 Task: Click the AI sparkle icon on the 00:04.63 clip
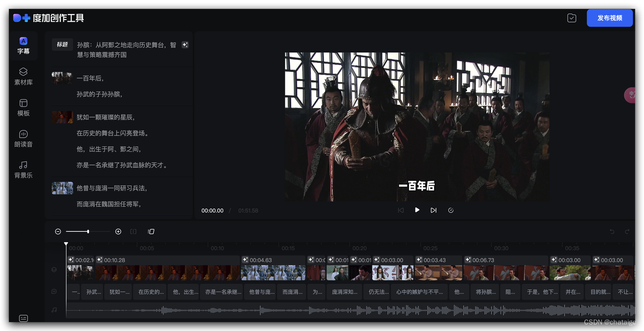click(x=246, y=260)
